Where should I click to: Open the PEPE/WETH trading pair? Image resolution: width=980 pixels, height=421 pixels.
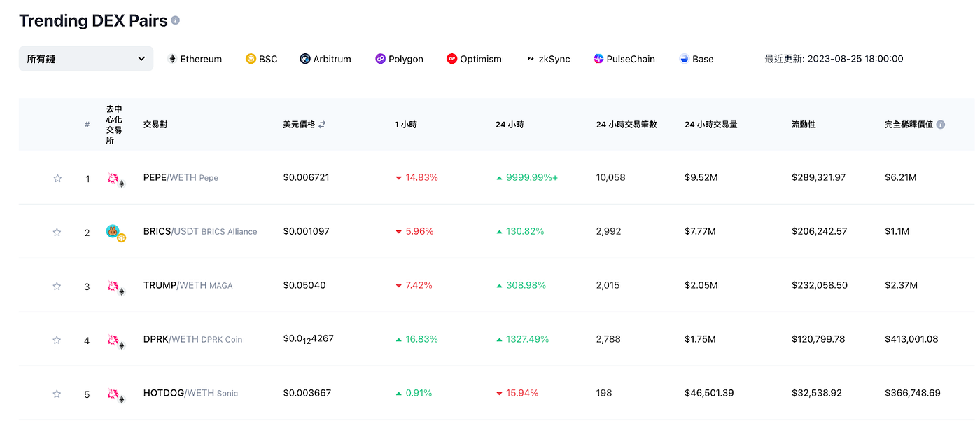168,177
